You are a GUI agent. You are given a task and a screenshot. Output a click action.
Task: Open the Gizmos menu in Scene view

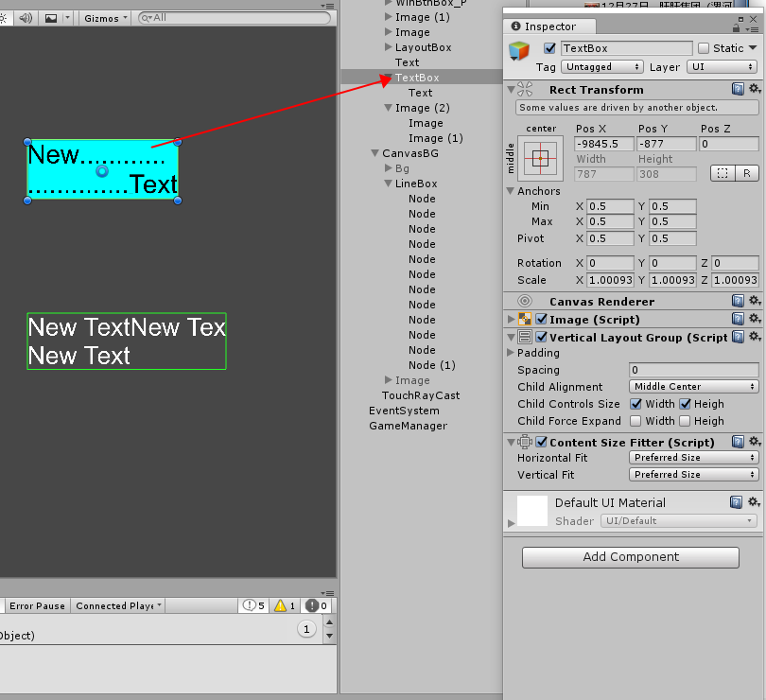coord(102,17)
